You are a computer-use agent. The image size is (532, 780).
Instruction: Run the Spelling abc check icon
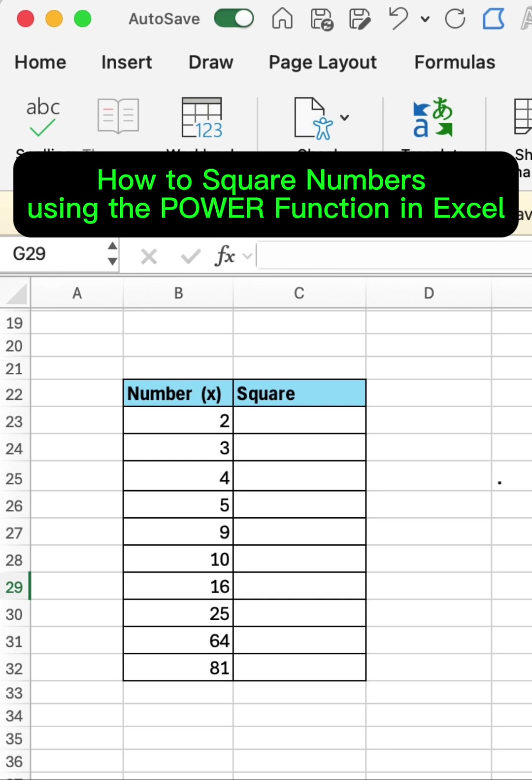tap(43, 117)
